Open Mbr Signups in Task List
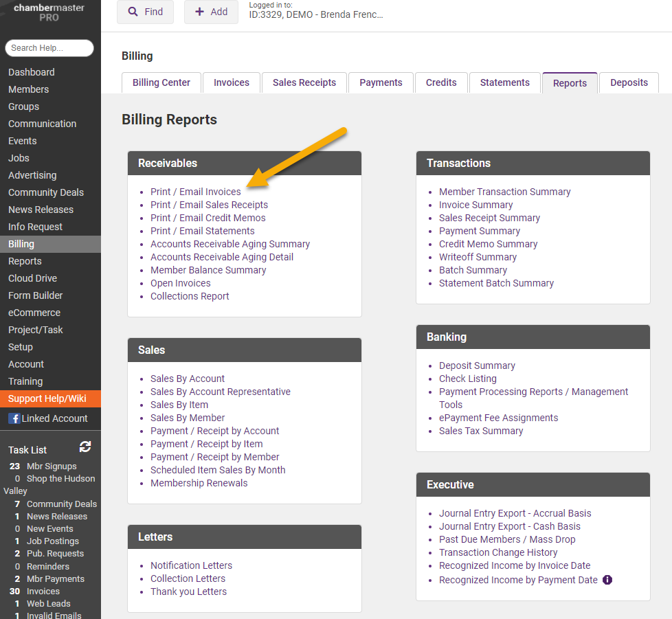Image resolution: width=672 pixels, height=619 pixels. click(52, 466)
